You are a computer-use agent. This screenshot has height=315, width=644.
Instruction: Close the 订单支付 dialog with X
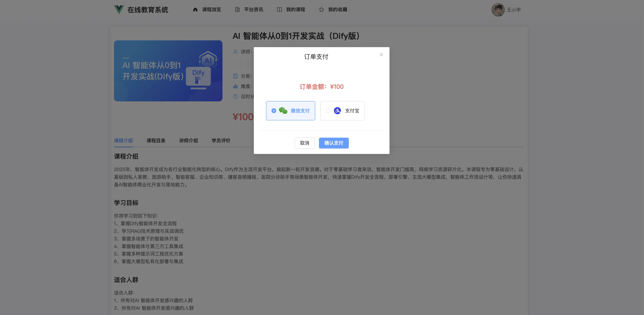pyautogui.click(x=381, y=54)
